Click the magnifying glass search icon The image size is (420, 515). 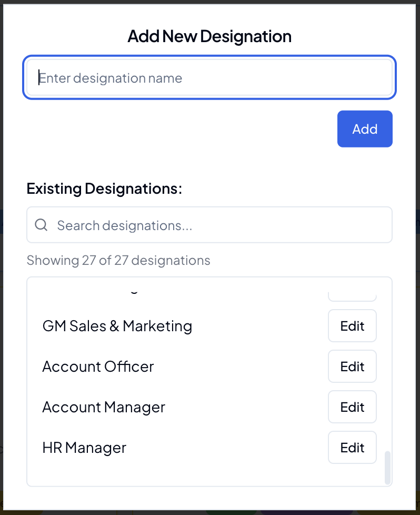[41, 225]
